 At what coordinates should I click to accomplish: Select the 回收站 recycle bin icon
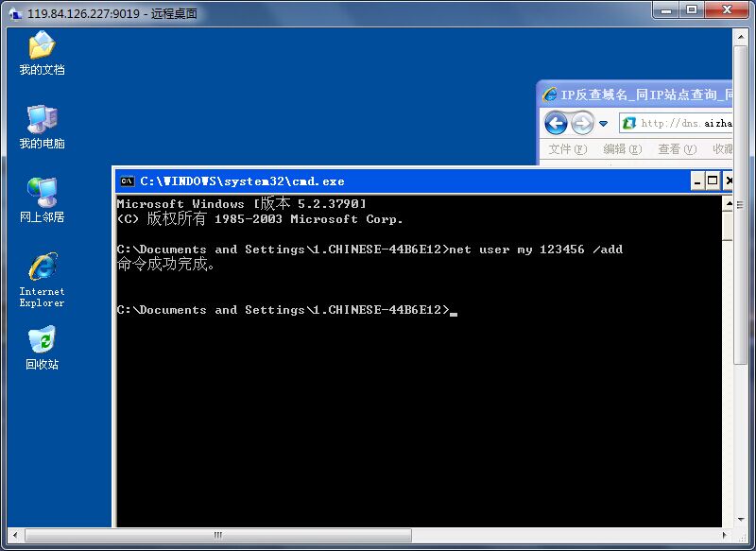tap(42, 348)
